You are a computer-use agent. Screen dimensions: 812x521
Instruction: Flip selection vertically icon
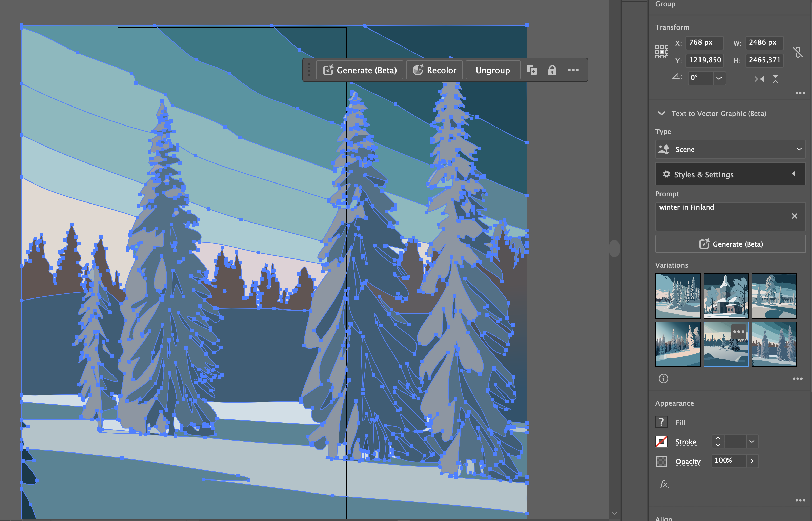(775, 79)
